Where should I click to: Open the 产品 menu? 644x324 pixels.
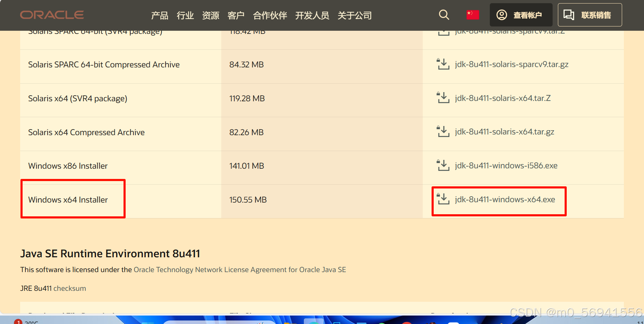pyautogui.click(x=160, y=16)
